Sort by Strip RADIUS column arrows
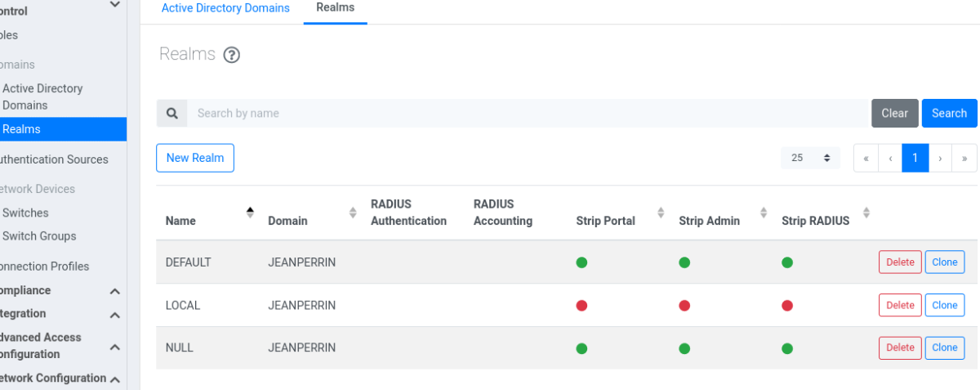The height and width of the screenshot is (390, 980). (x=866, y=213)
